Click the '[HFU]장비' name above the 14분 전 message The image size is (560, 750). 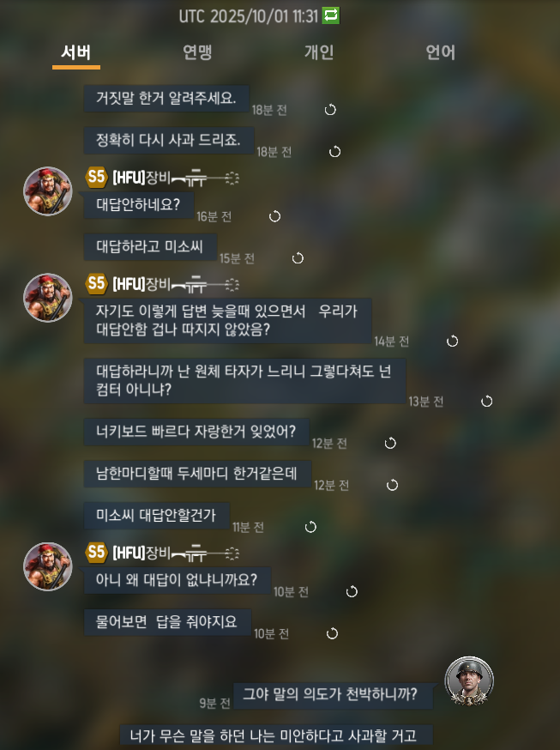[x=141, y=284]
